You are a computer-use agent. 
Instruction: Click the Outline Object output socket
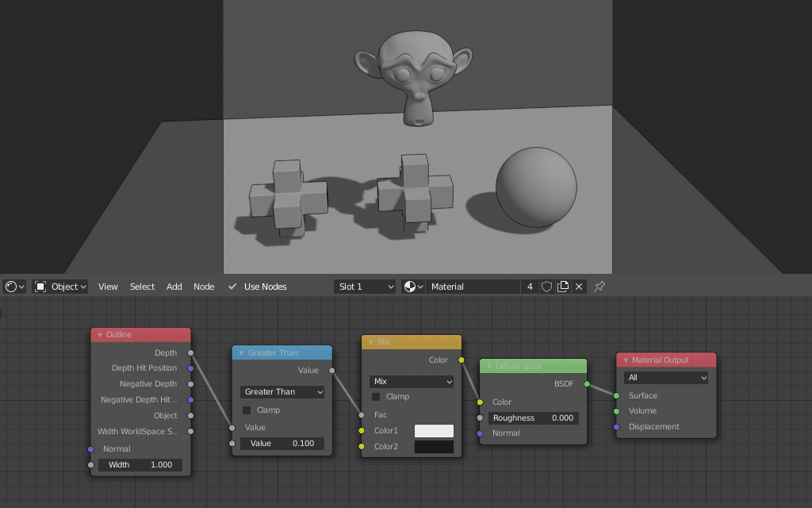pos(190,416)
